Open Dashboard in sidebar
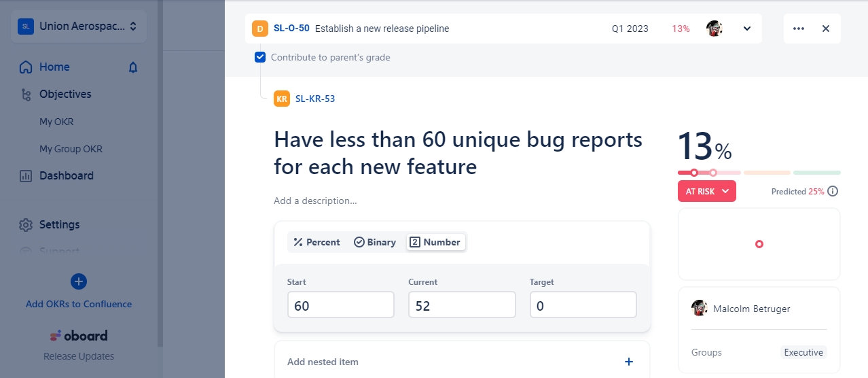 67,175
